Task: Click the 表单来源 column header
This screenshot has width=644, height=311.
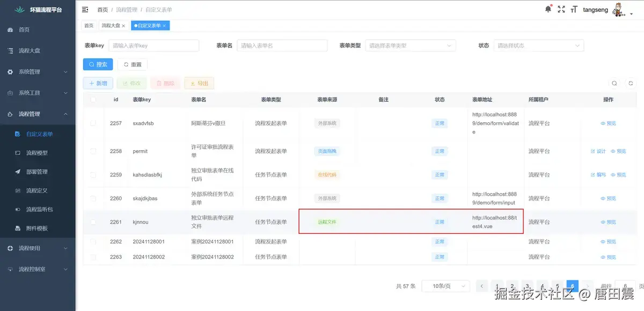Action: pyautogui.click(x=327, y=100)
